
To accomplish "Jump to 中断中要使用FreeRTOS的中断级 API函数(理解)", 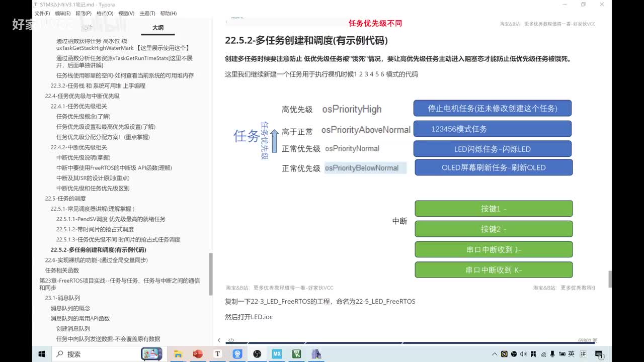I will [x=114, y=168].
